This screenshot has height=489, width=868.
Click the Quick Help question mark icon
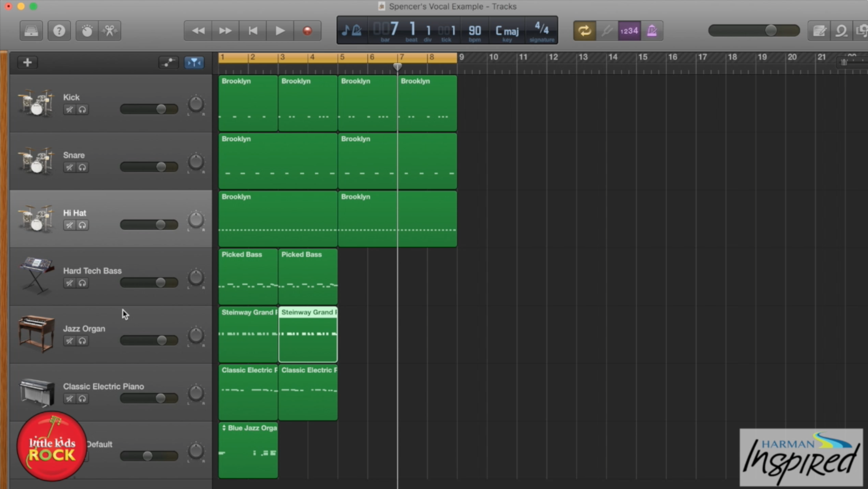pos(59,30)
